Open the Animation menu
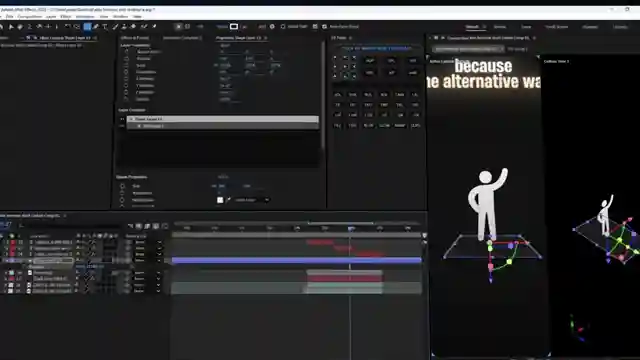The width and height of the screenshot is (640, 360). [85, 17]
